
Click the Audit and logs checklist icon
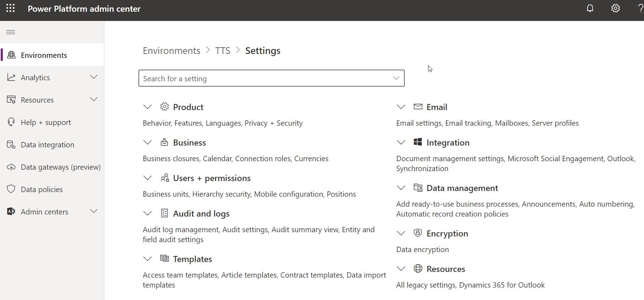click(164, 213)
